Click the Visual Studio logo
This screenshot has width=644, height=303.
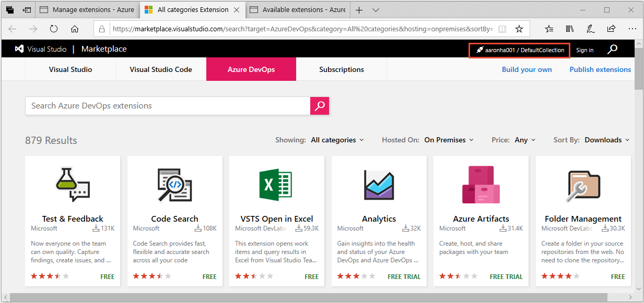(19, 49)
